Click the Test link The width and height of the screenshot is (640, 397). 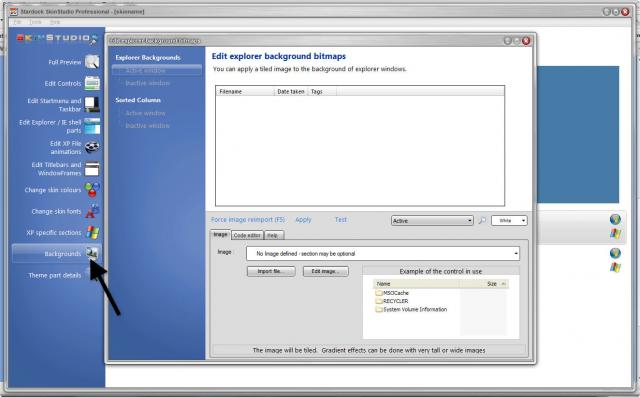pos(341,220)
